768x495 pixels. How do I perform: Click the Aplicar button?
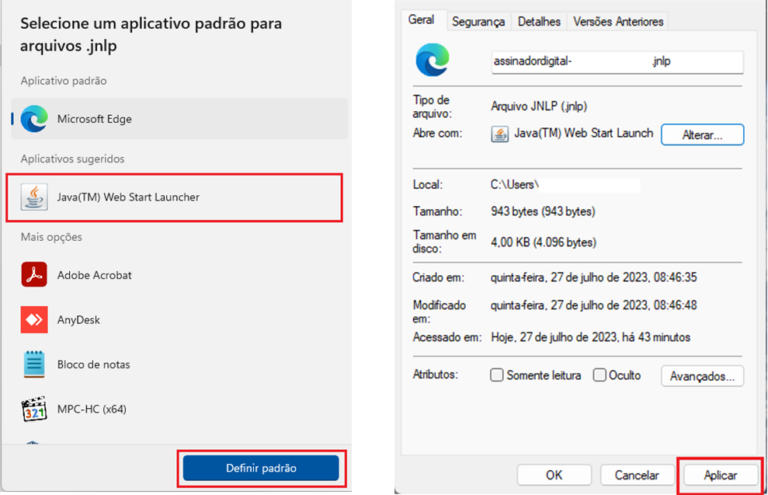pyautogui.click(x=720, y=475)
